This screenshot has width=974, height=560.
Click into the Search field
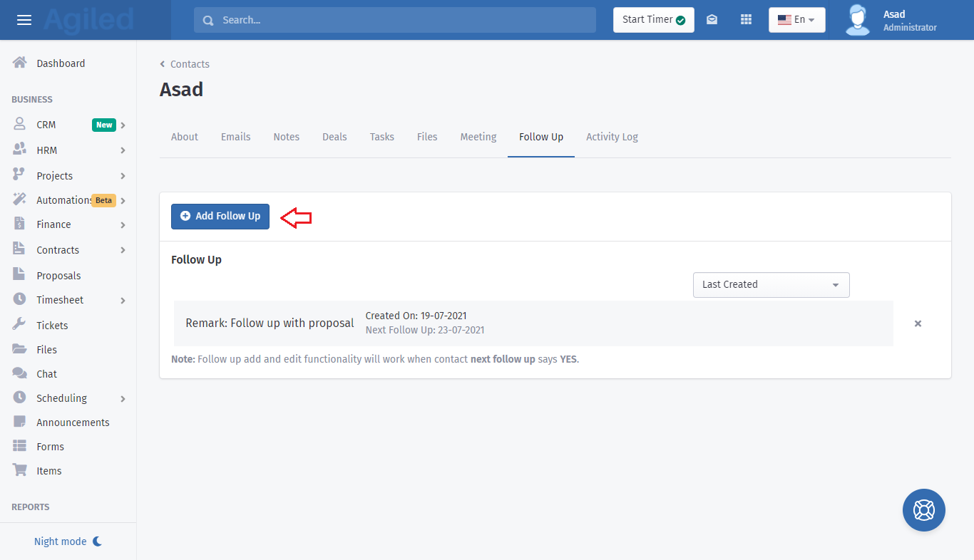pyautogui.click(x=394, y=20)
